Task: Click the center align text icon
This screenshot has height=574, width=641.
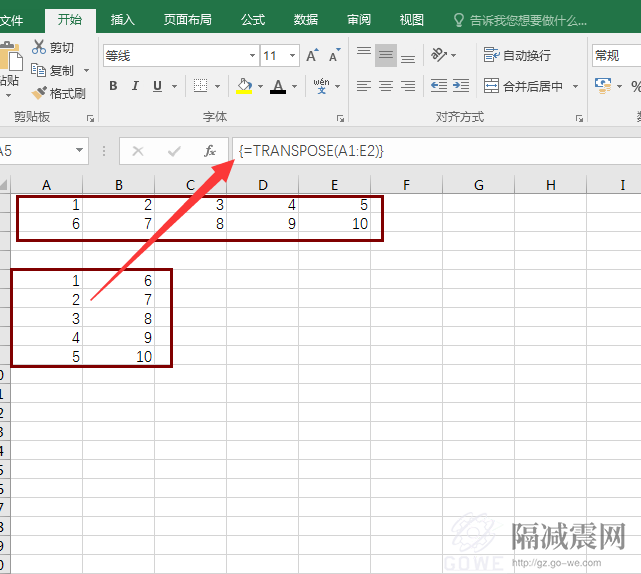Action: coord(386,87)
